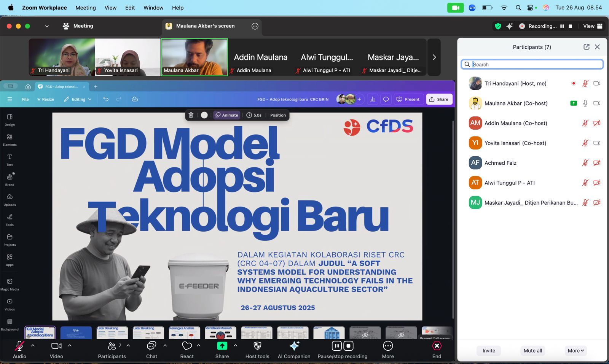Delete the slide with the trash icon
The width and height of the screenshot is (609, 364).
pyautogui.click(x=191, y=115)
